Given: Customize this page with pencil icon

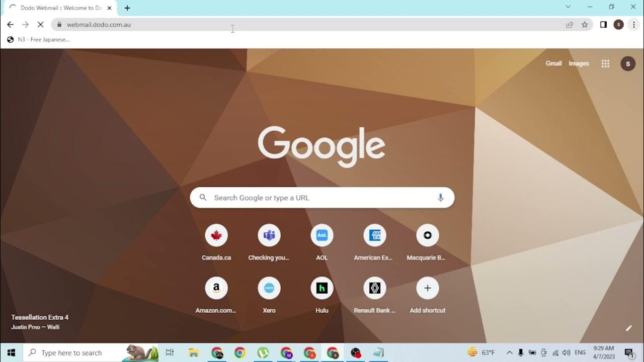Looking at the screenshot, I should [628, 328].
